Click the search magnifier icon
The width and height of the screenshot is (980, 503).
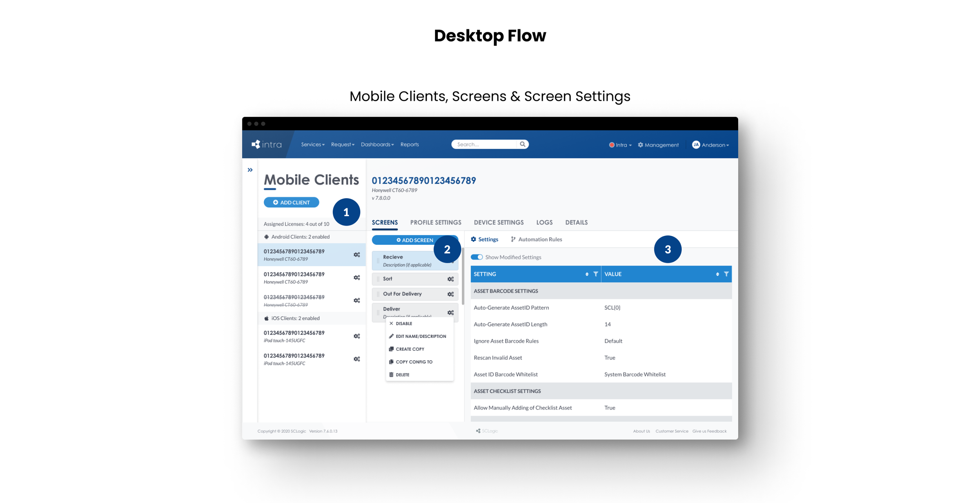tap(522, 144)
